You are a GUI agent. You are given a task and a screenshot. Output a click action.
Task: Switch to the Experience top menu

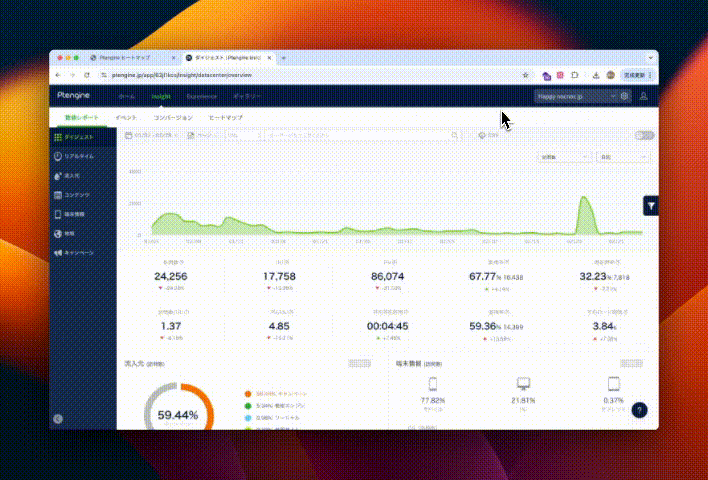(x=201, y=97)
